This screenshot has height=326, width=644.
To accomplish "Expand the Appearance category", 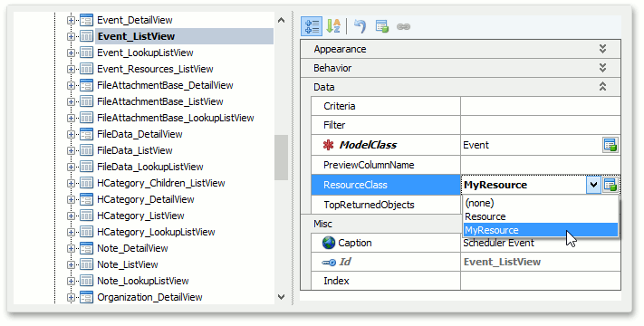I will coord(602,49).
